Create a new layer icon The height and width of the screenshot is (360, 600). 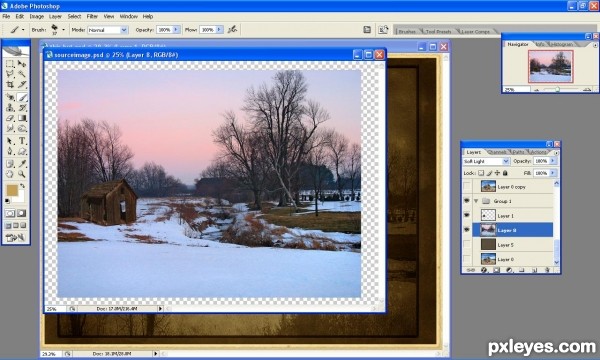point(535,270)
